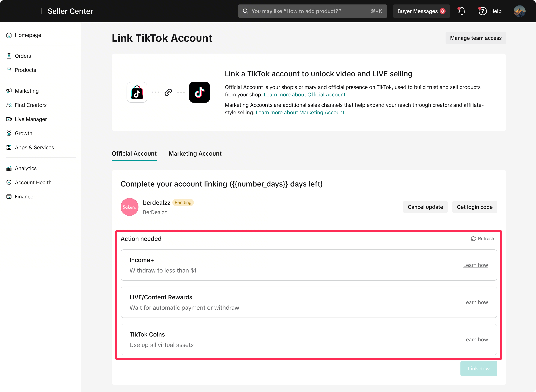Select Find Creators in sidebar

tap(27, 105)
